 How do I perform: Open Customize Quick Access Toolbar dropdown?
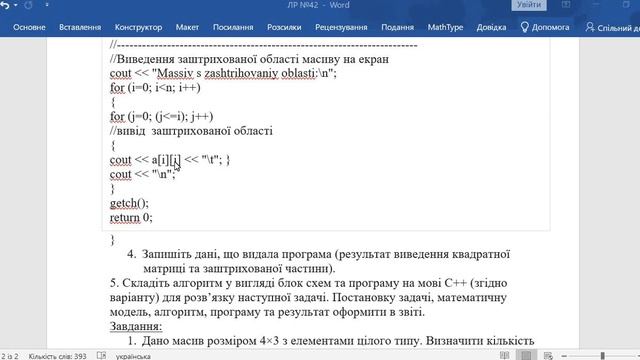tap(47, 5)
